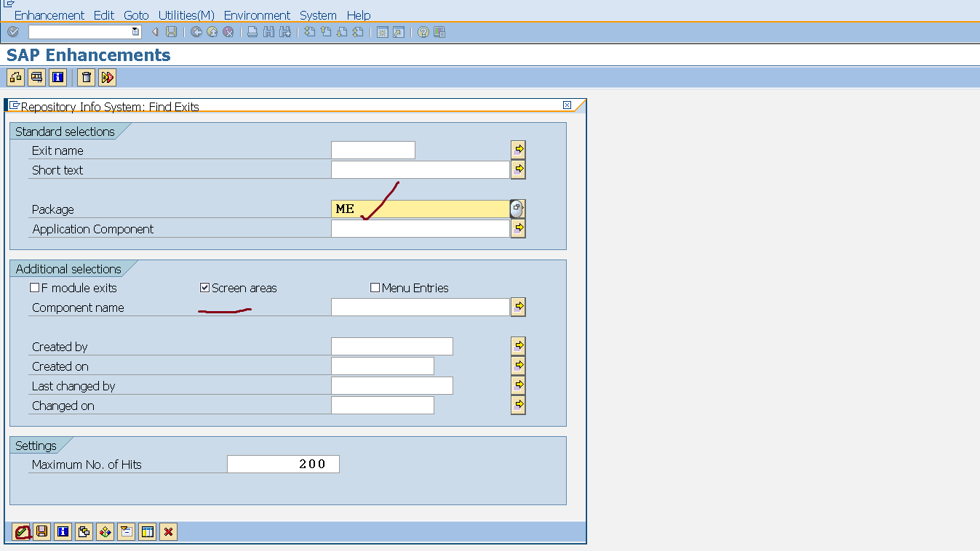The height and width of the screenshot is (551, 980).
Task: Disable the Screen areas checkbox
Action: [204, 287]
